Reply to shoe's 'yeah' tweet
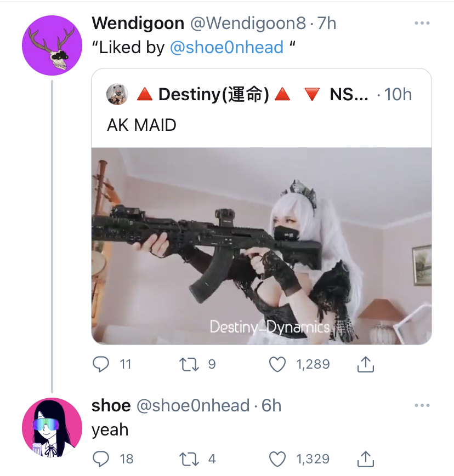The height and width of the screenshot is (476, 454). click(100, 459)
